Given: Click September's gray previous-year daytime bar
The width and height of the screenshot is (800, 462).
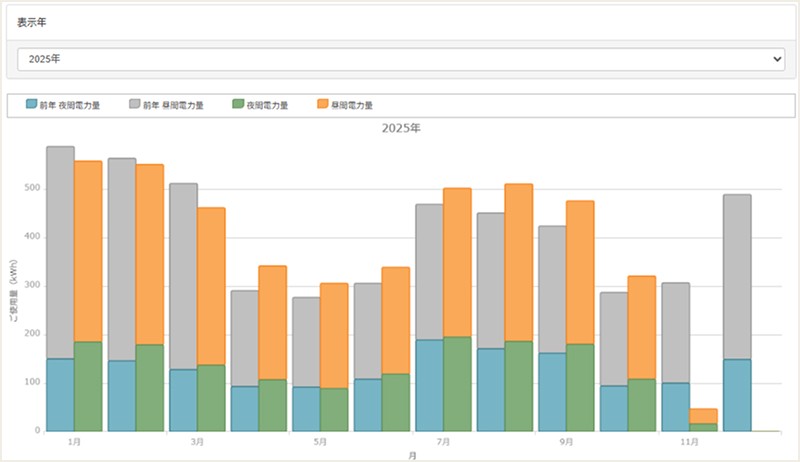Looking at the screenshot, I should (552, 288).
